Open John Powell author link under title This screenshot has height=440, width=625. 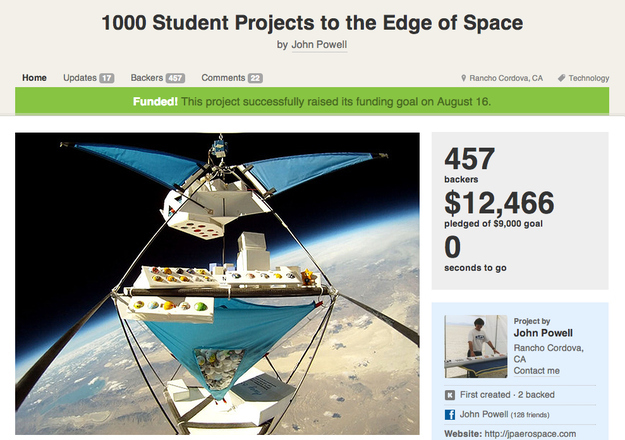pyautogui.click(x=319, y=45)
